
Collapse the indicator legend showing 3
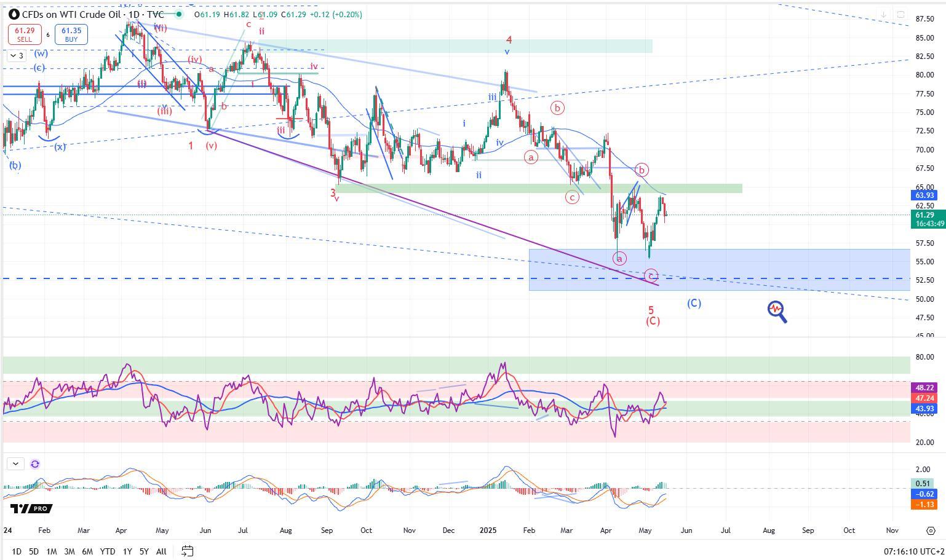tap(17, 56)
